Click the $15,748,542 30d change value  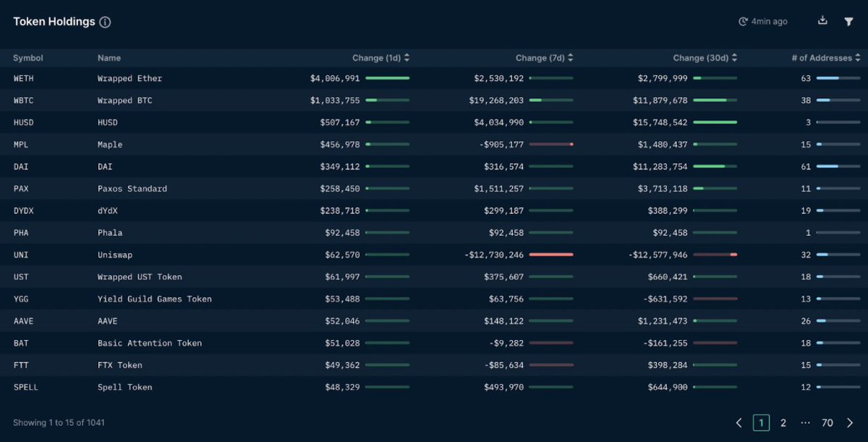click(x=660, y=122)
